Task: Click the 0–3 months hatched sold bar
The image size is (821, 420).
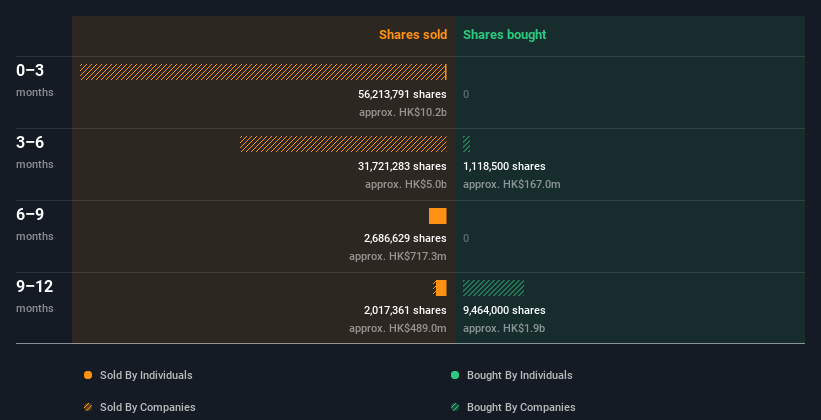Action: 263,72
